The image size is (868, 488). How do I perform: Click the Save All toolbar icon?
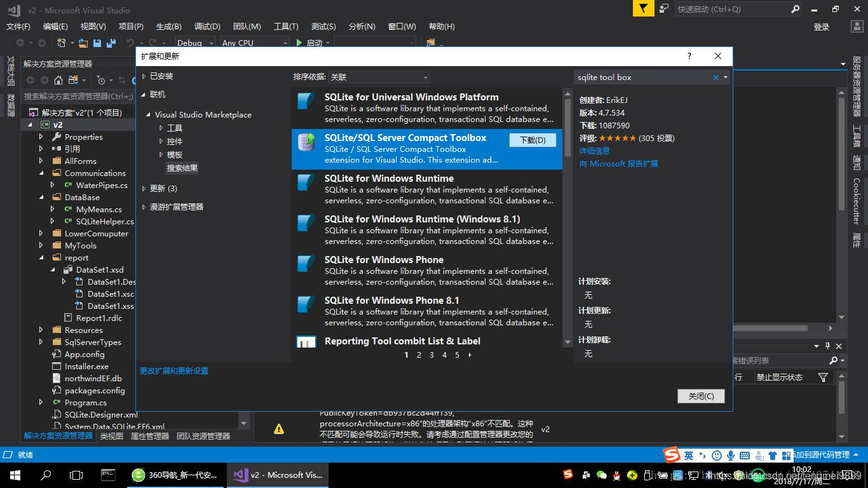[111, 43]
